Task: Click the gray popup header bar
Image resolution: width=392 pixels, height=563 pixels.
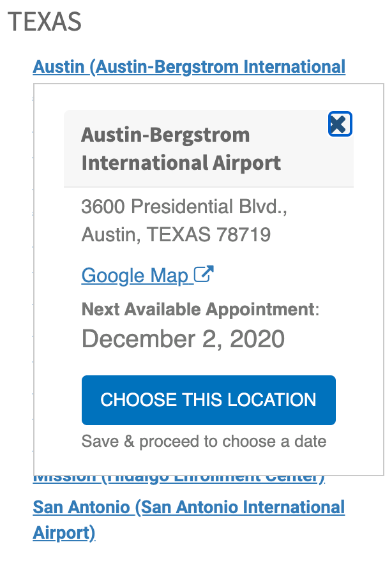Action: tap(300, 167)
